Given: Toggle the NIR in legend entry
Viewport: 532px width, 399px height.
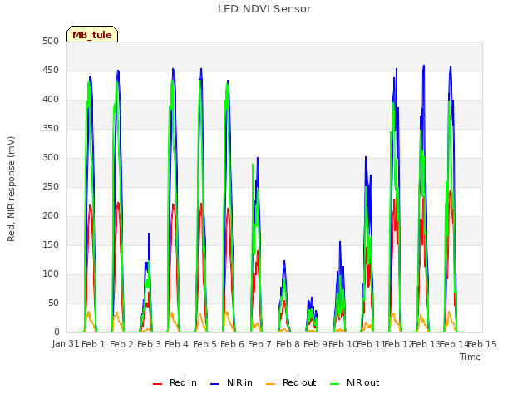Looking at the screenshot, I should coord(231,382).
